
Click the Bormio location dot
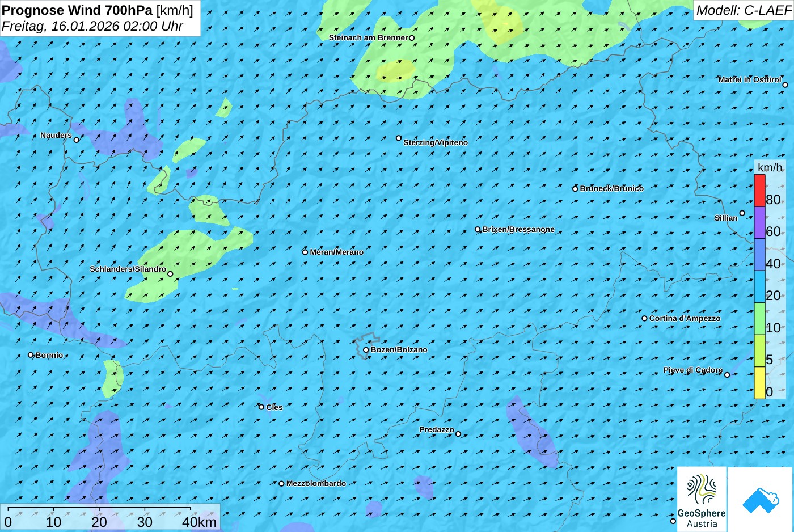(x=31, y=355)
